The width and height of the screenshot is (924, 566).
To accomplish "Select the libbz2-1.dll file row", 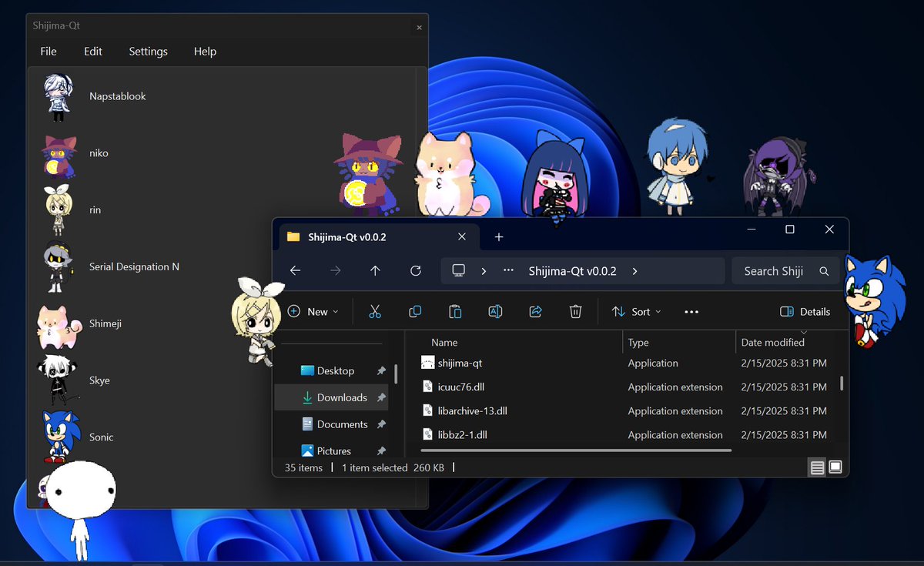I will (x=624, y=435).
